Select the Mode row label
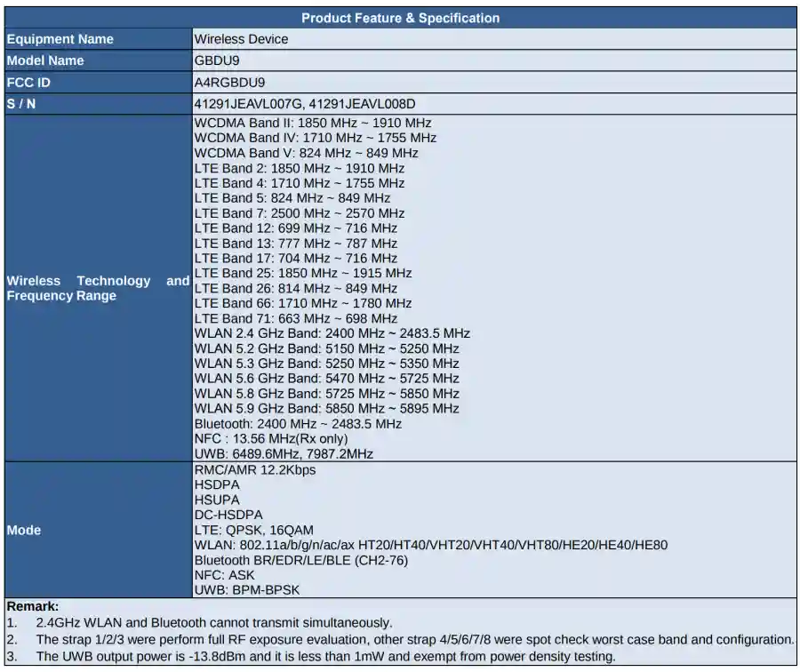The image size is (800, 672). (24, 530)
